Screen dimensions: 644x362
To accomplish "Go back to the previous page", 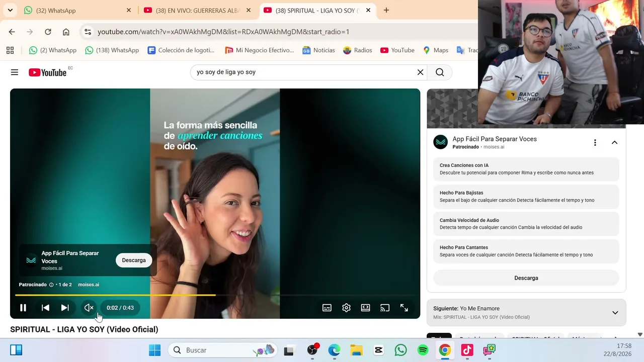I will pyautogui.click(x=12, y=32).
